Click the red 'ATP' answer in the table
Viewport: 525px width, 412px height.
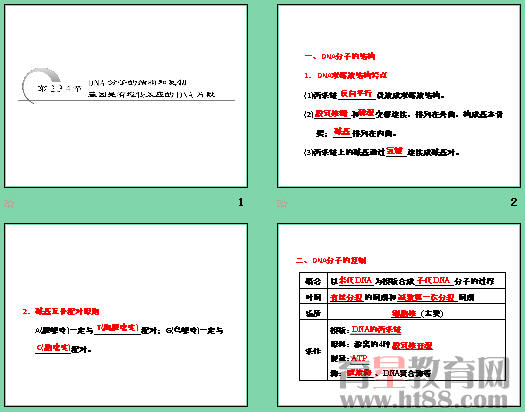click(359, 358)
